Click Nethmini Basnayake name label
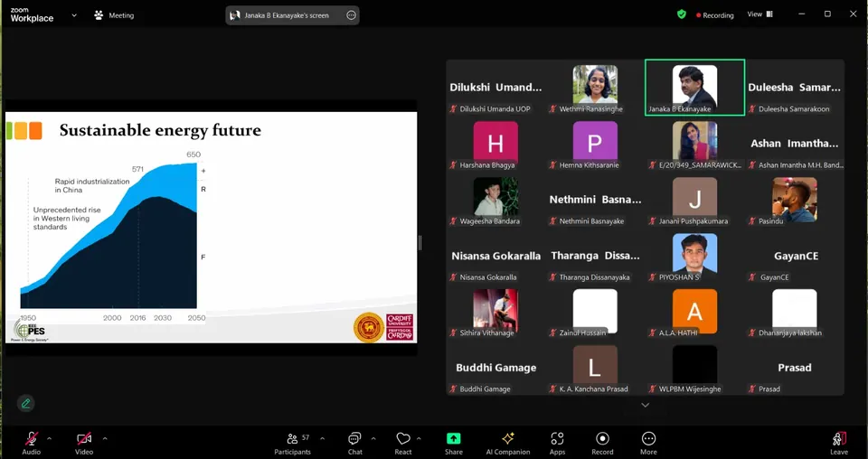The height and width of the screenshot is (459, 868). point(591,221)
